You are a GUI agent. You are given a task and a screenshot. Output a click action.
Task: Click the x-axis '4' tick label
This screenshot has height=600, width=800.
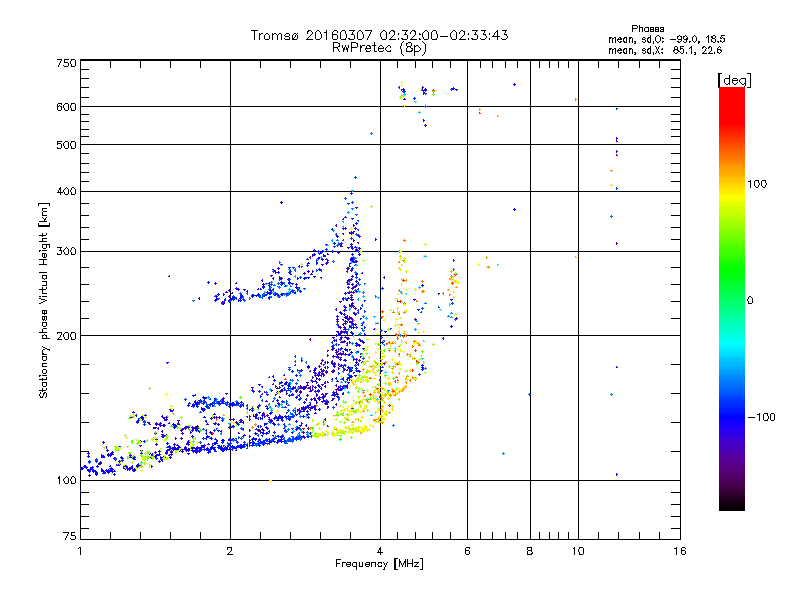pyautogui.click(x=380, y=551)
